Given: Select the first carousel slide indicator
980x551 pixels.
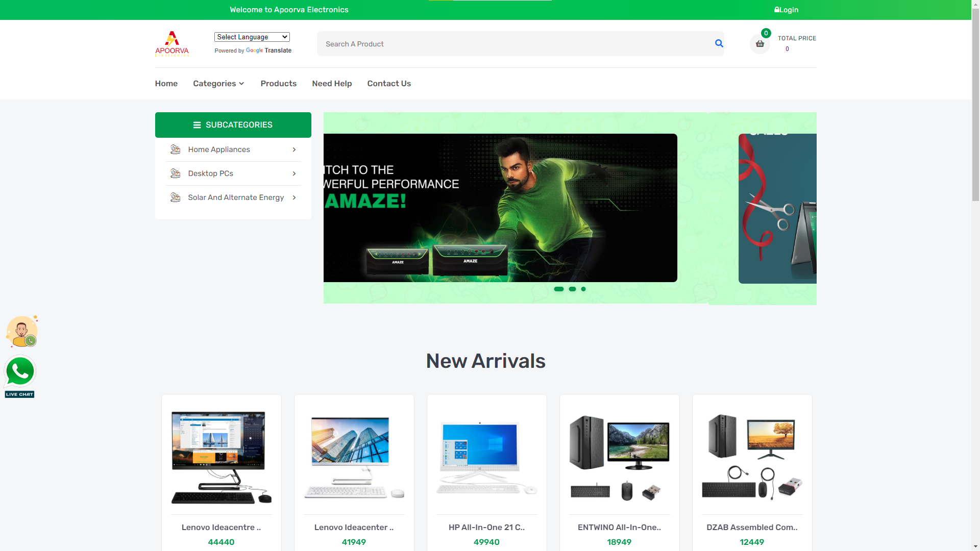Looking at the screenshot, I should [559, 289].
